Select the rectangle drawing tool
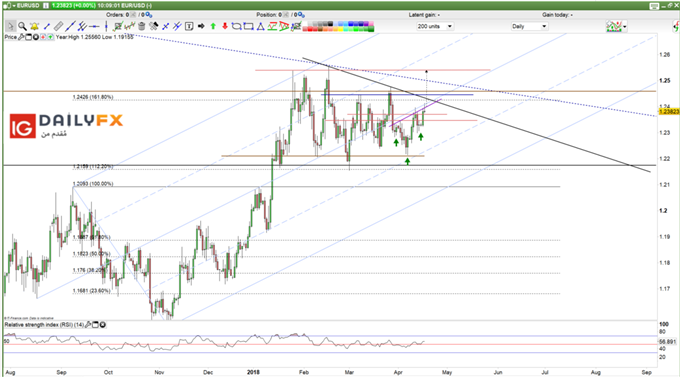Image resolution: width=680 pixels, height=377 pixels. [x=248, y=26]
